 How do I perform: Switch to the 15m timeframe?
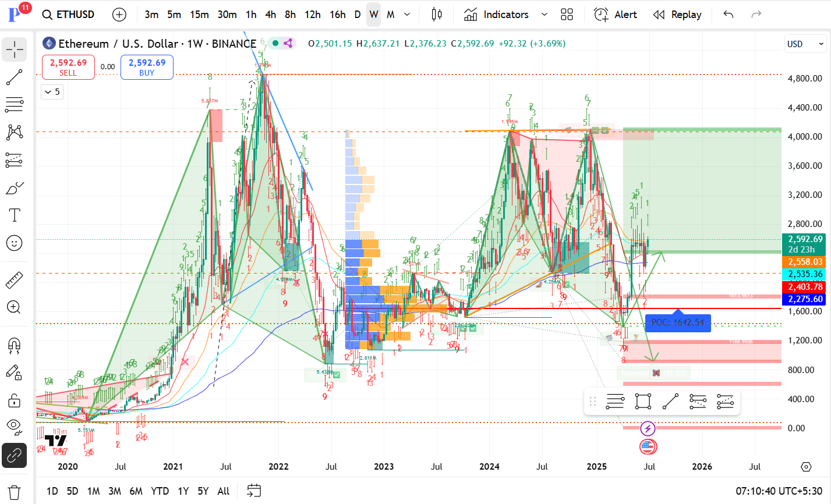click(x=199, y=15)
